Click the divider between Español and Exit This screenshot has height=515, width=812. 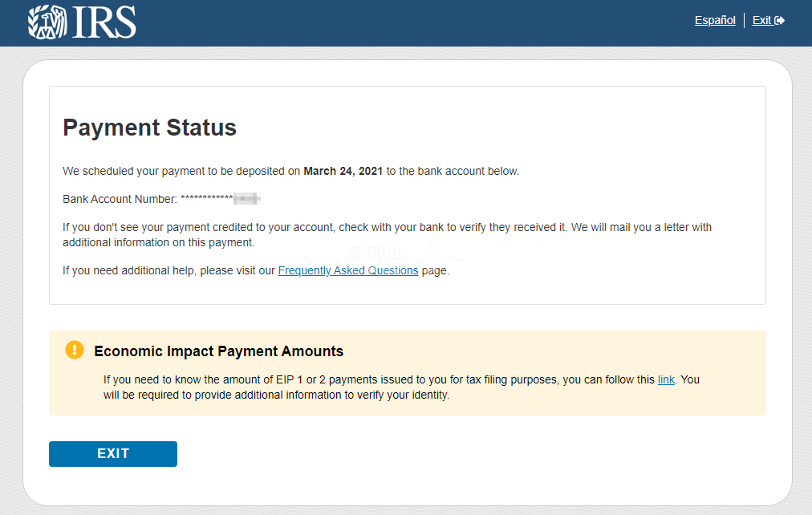745,21
